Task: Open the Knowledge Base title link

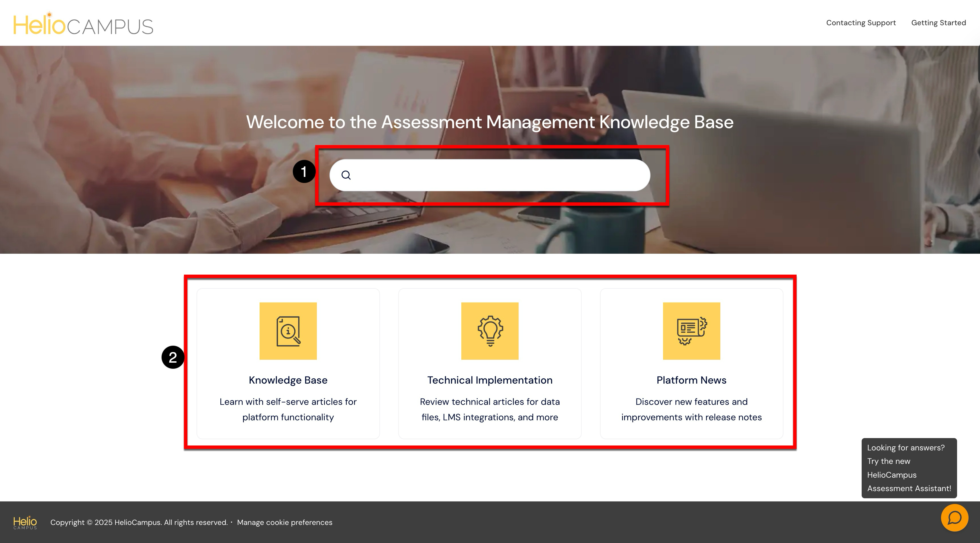Action: [x=288, y=380]
